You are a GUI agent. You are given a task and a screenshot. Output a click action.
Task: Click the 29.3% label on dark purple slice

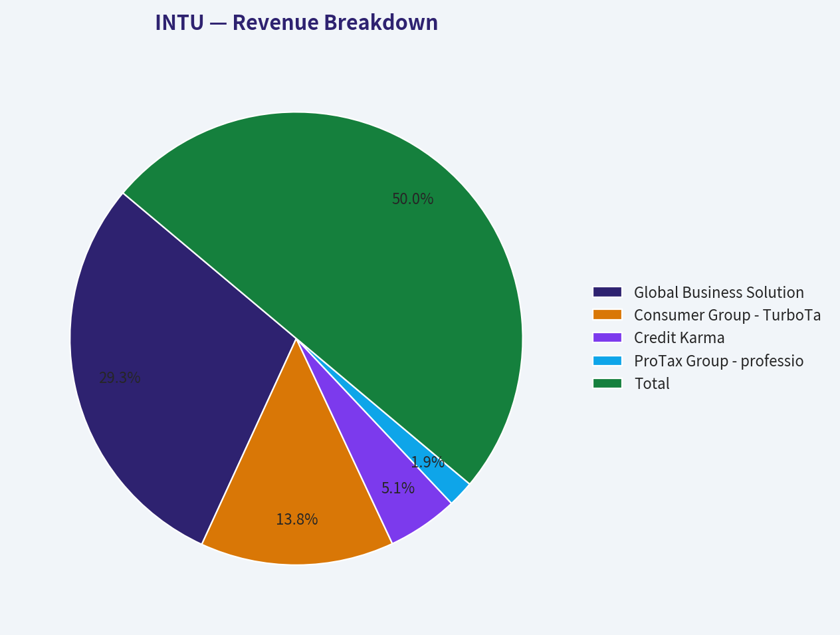click(x=120, y=378)
